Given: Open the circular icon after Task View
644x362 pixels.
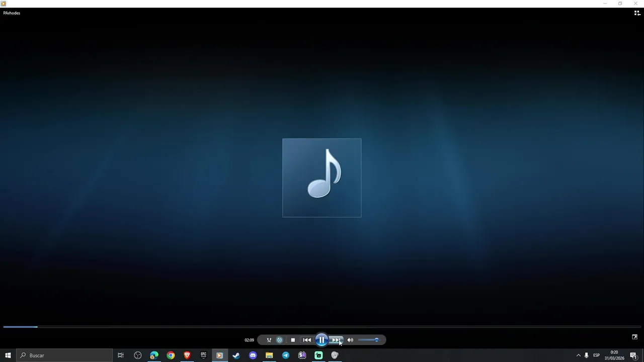Looking at the screenshot, I should click(x=137, y=355).
